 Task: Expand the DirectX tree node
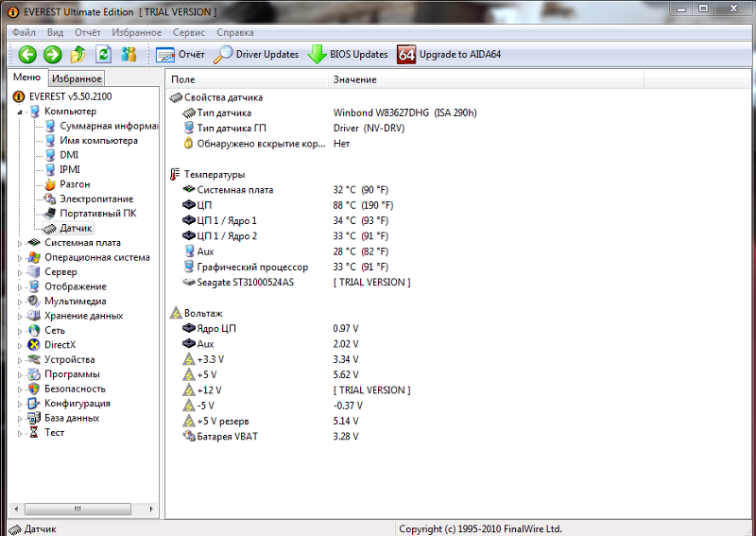20,346
